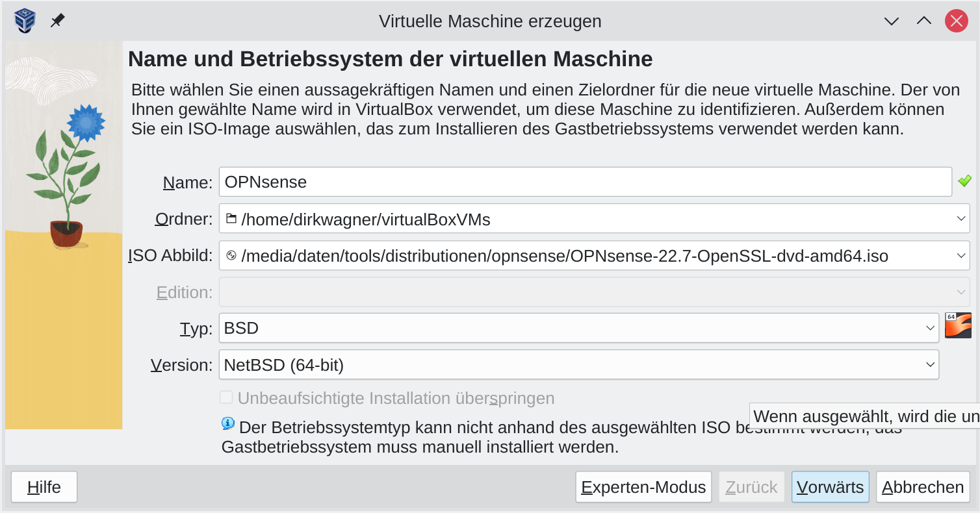980x513 pixels.
Task: Close the dialog with red X
Action: [x=956, y=21]
